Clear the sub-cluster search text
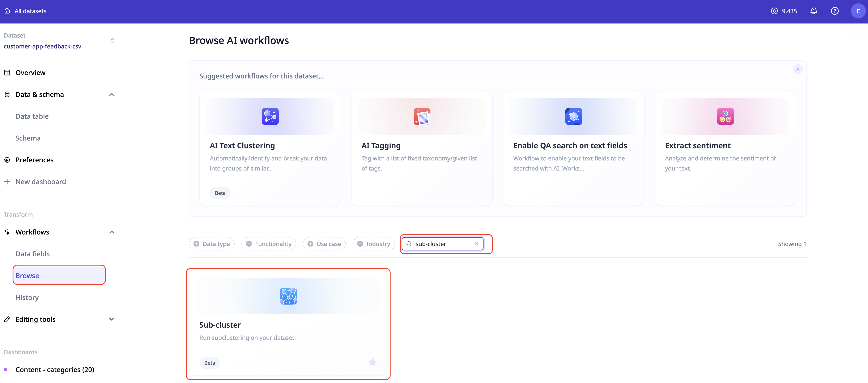 pyautogui.click(x=476, y=244)
